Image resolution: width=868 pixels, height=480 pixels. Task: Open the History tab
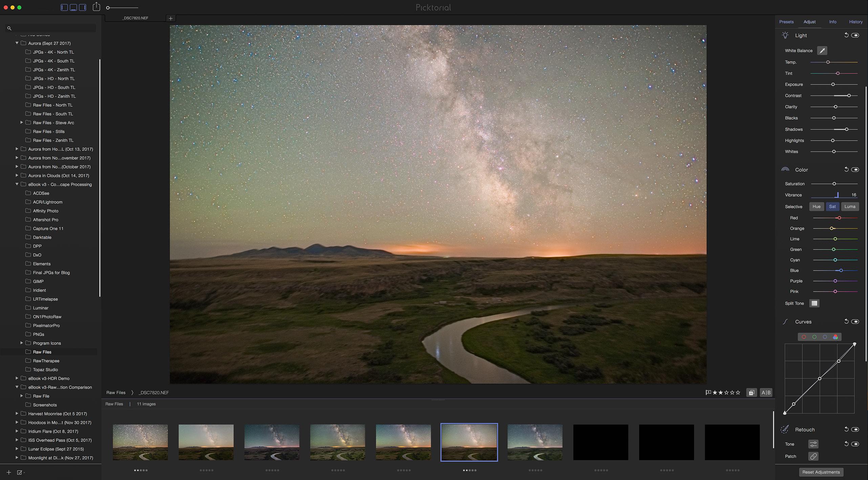point(855,22)
